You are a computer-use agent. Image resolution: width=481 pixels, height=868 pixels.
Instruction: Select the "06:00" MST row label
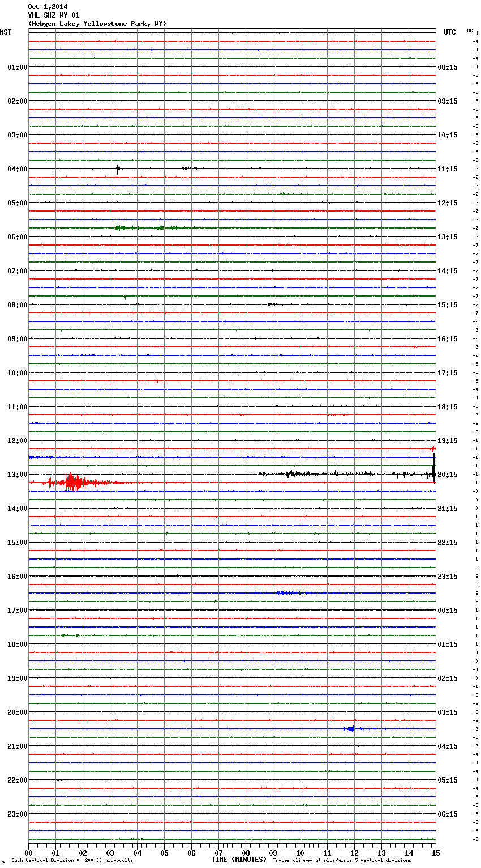click(x=18, y=237)
